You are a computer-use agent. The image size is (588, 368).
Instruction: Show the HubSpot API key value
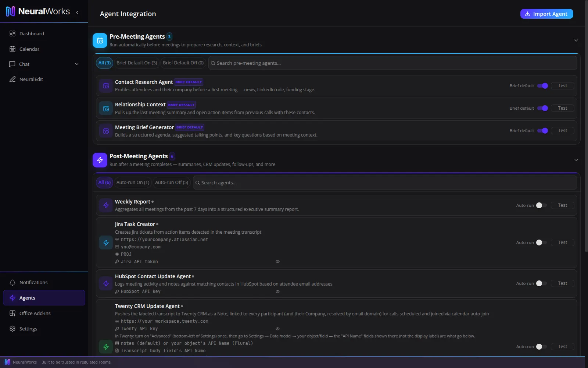point(277,291)
